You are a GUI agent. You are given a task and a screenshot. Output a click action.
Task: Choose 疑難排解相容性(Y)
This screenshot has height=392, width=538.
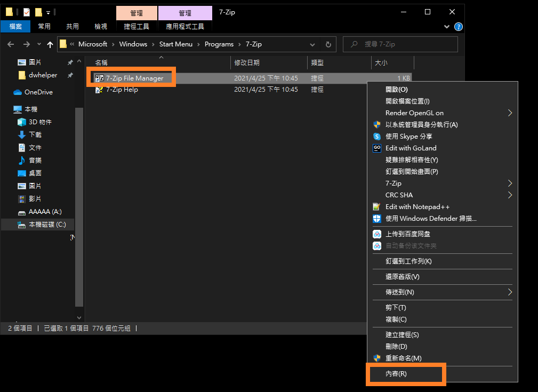(412, 160)
